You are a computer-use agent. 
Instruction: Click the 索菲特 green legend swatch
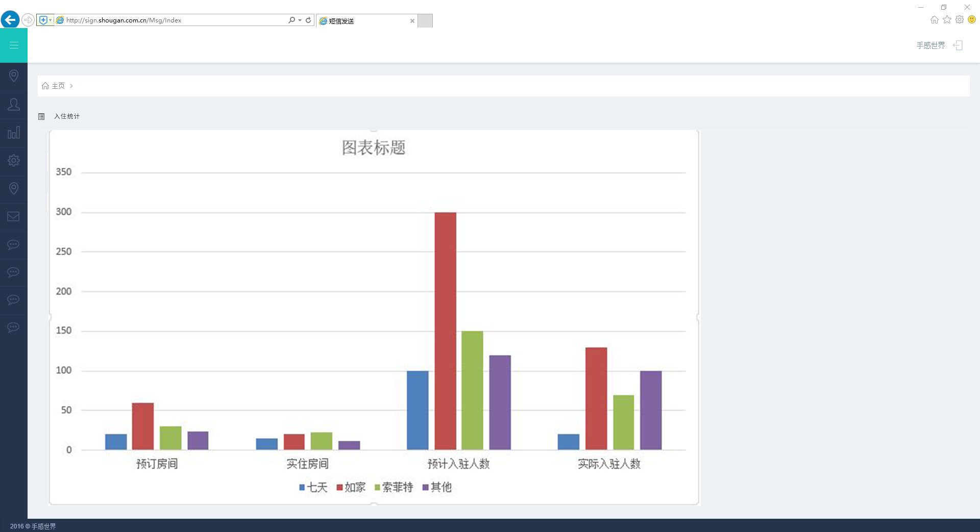[x=377, y=488]
